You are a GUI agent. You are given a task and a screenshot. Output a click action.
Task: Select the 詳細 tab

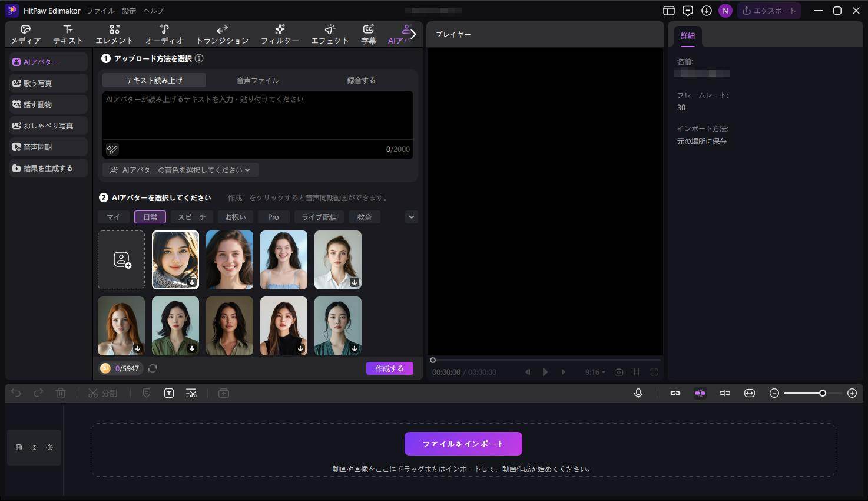pyautogui.click(x=688, y=36)
